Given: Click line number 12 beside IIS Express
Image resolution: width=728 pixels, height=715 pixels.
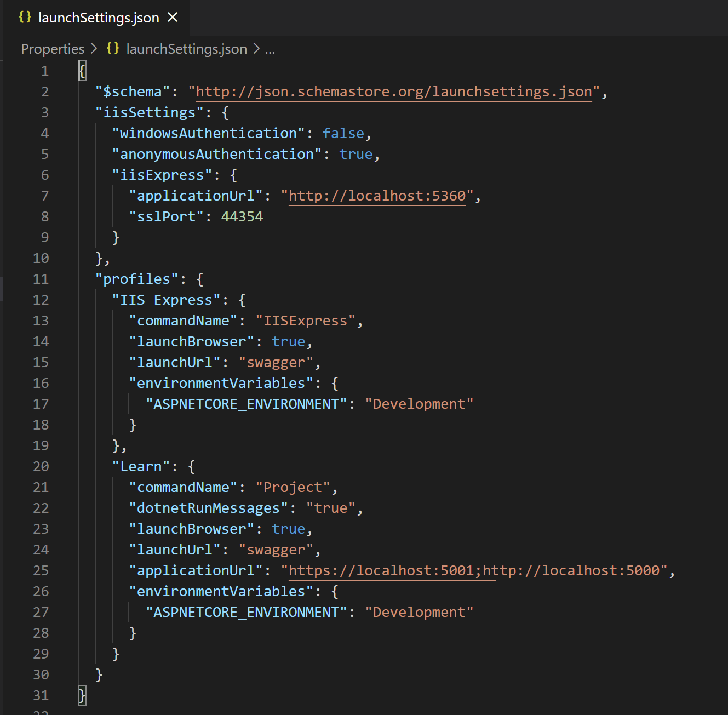Looking at the screenshot, I should pos(41,299).
